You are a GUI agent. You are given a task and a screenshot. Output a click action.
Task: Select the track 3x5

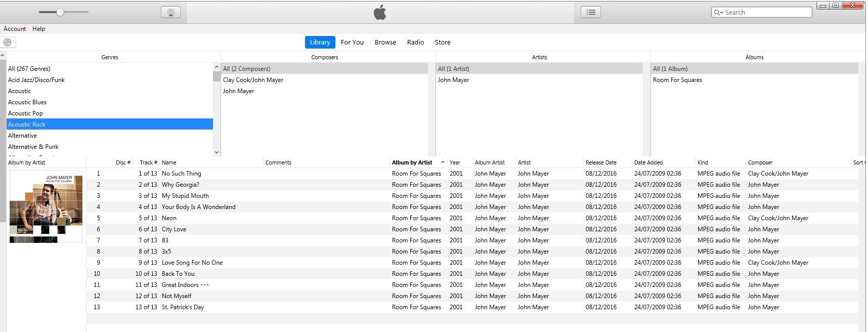tap(166, 252)
